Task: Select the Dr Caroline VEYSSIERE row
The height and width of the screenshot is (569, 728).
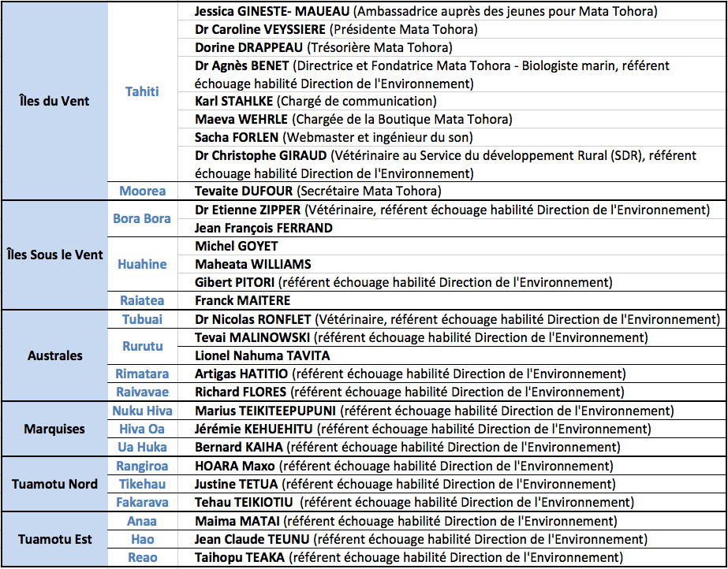Action: click(335, 30)
